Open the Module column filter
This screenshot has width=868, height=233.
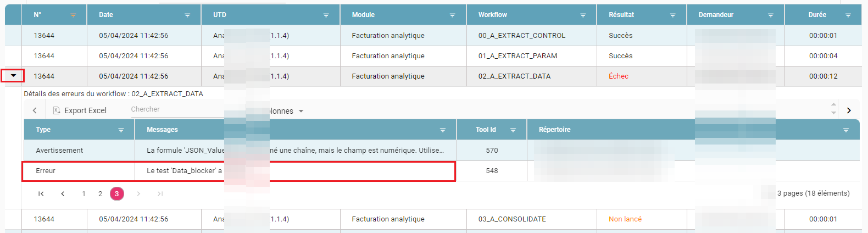[x=452, y=15]
